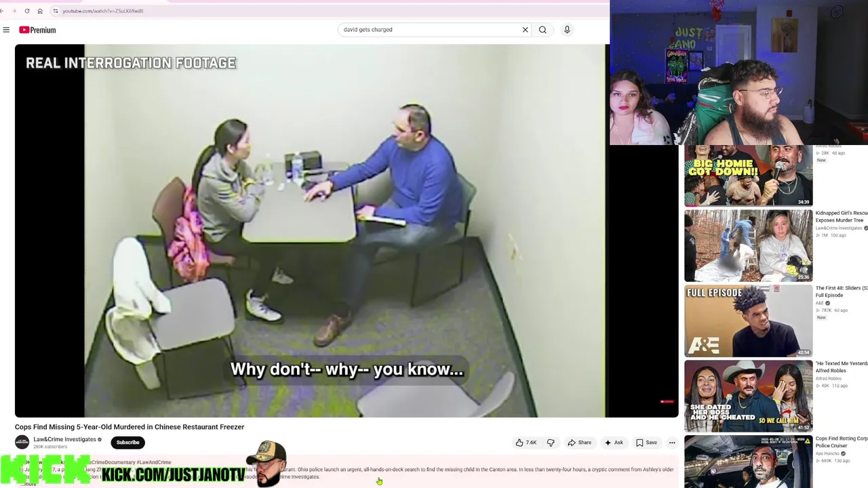The height and width of the screenshot is (488, 868).
Task: Share the video
Action: [580, 443]
